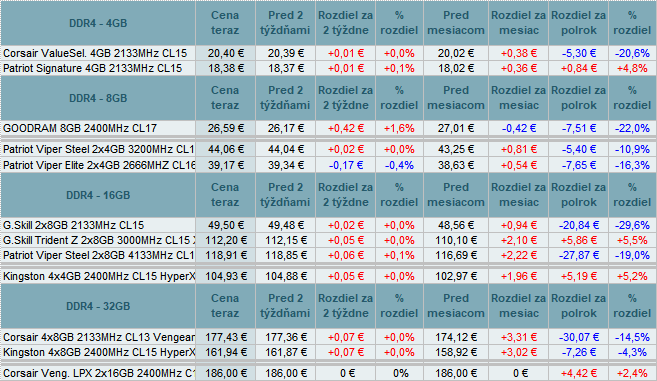Click the -0,17 € two-week difference cell
657x381 pixels.
point(345,165)
